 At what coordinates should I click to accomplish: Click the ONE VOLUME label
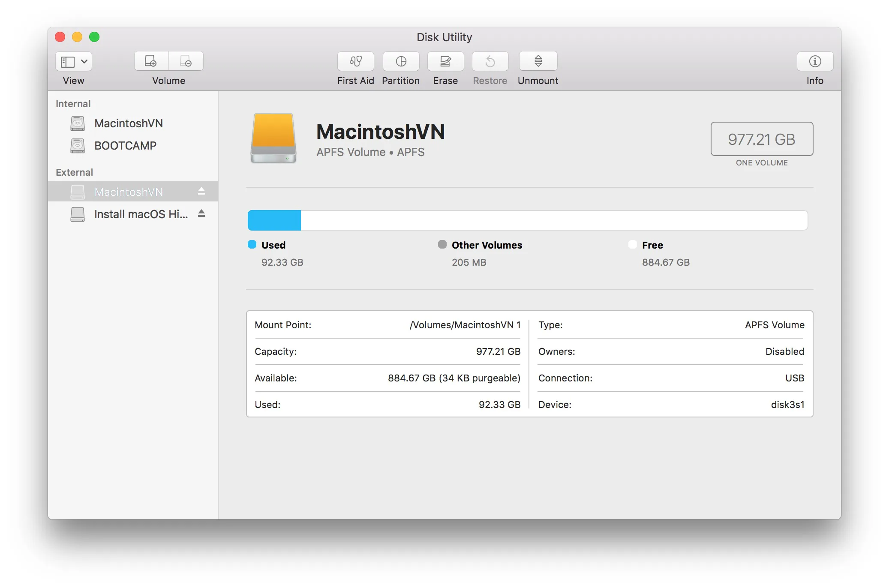(x=762, y=163)
